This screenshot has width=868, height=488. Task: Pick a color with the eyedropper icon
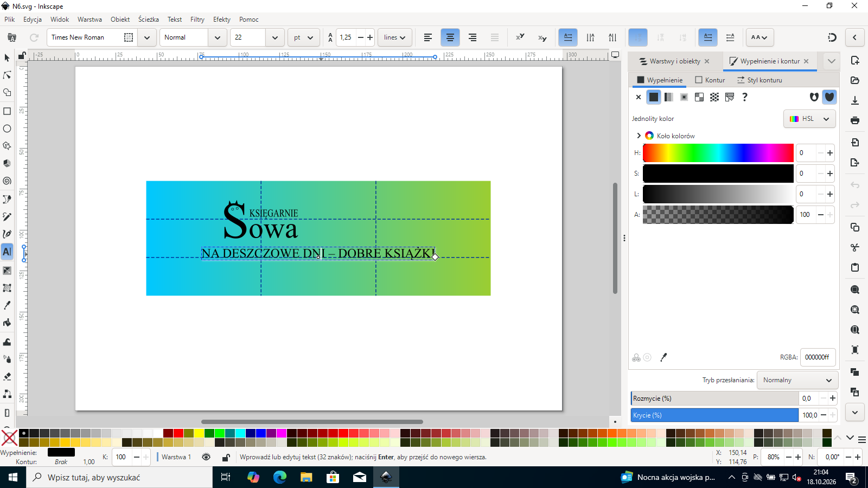[x=663, y=357]
